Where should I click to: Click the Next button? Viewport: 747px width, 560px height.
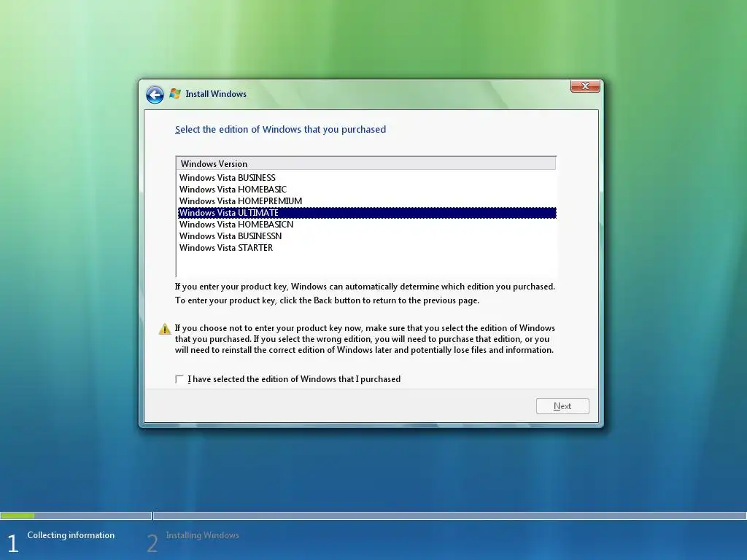pyautogui.click(x=562, y=406)
